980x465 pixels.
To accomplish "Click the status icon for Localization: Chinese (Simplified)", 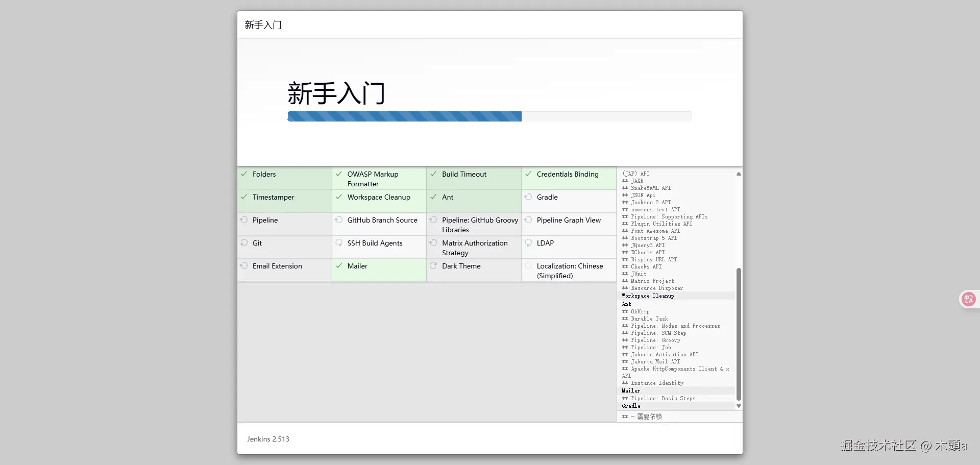I will point(528,266).
